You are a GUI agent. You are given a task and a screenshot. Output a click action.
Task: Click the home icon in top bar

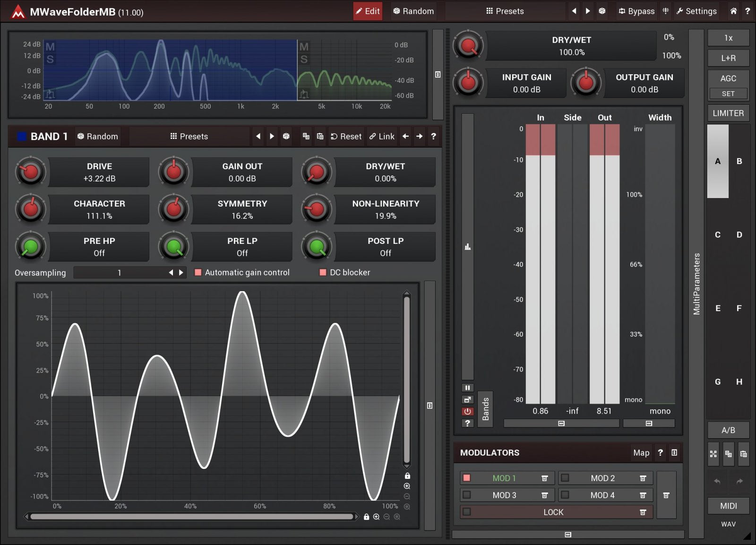[733, 11]
